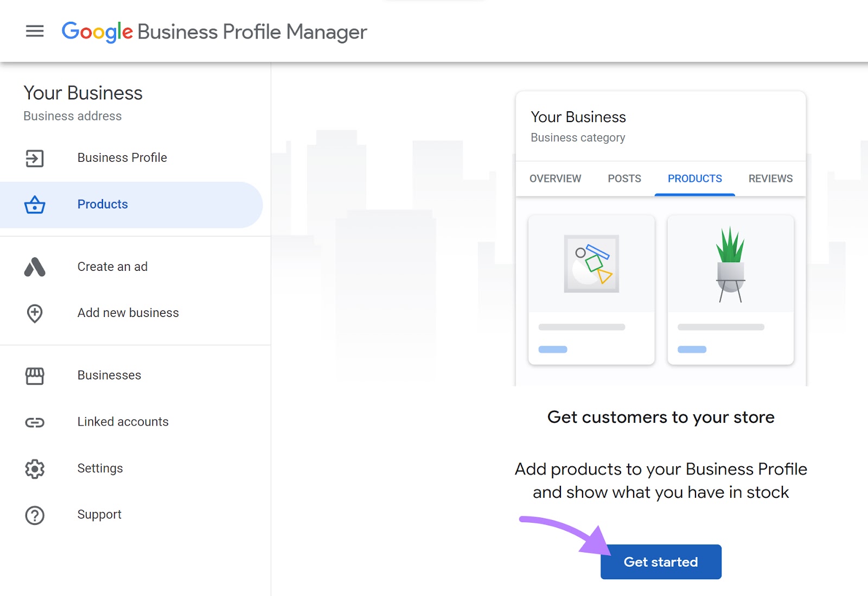Open the REVIEWS tab
The width and height of the screenshot is (868, 596).
coord(770,178)
